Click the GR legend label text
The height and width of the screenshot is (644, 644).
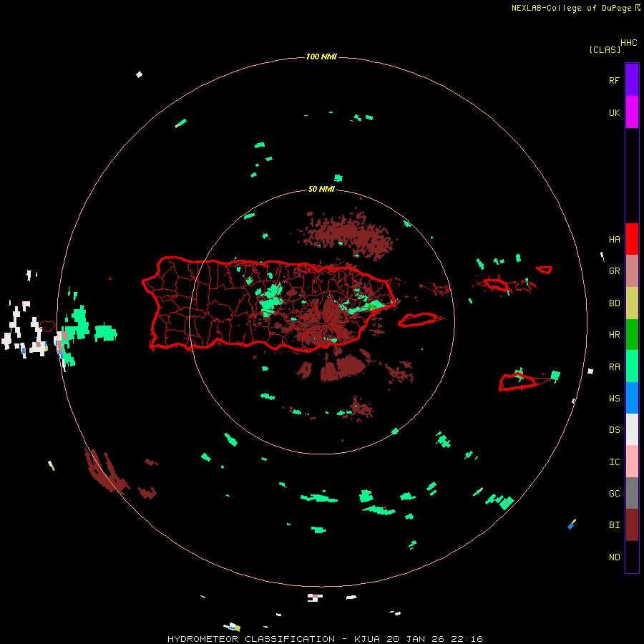coord(614,271)
